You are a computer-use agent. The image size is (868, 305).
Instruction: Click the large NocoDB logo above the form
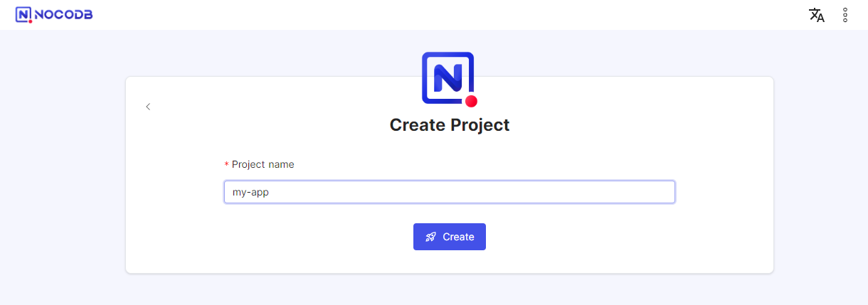(448, 78)
